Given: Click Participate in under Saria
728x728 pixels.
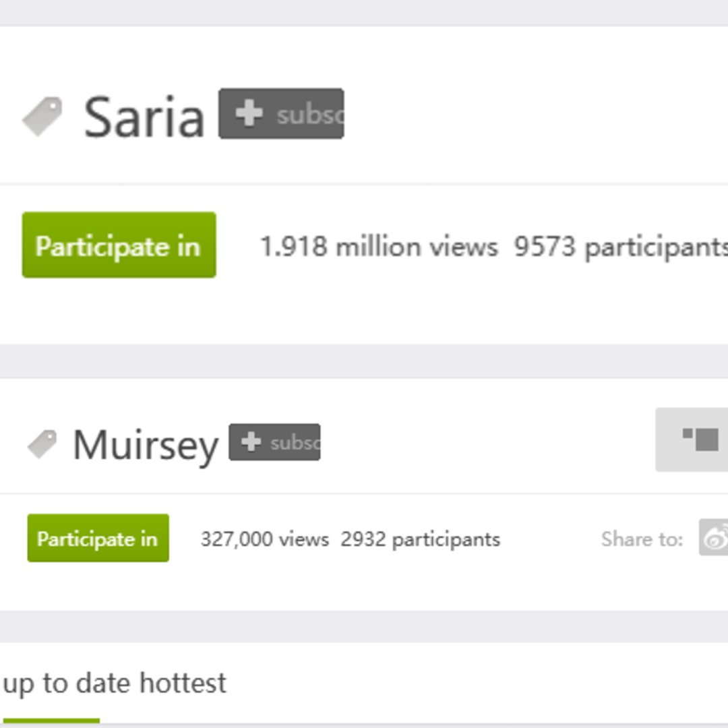Looking at the screenshot, I should click(119, 245).
